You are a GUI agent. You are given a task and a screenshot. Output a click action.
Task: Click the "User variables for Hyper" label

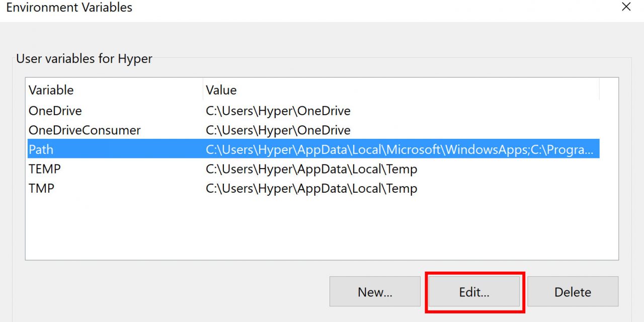click(x=84, y=58)
